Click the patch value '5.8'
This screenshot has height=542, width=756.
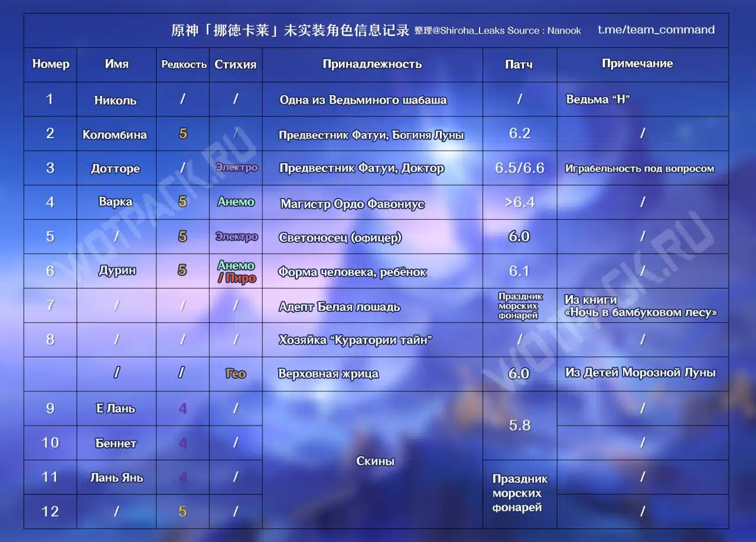point(520,425)
